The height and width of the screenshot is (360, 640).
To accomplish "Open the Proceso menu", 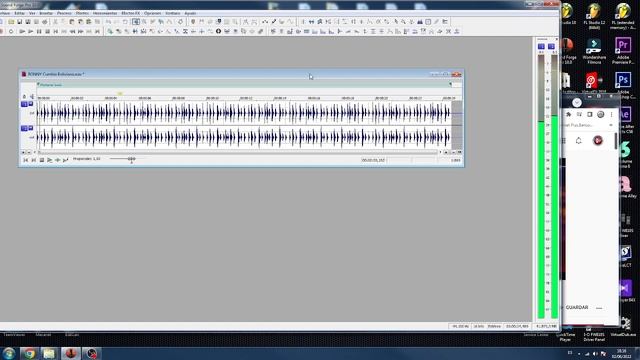I will [x=64, y=13].
